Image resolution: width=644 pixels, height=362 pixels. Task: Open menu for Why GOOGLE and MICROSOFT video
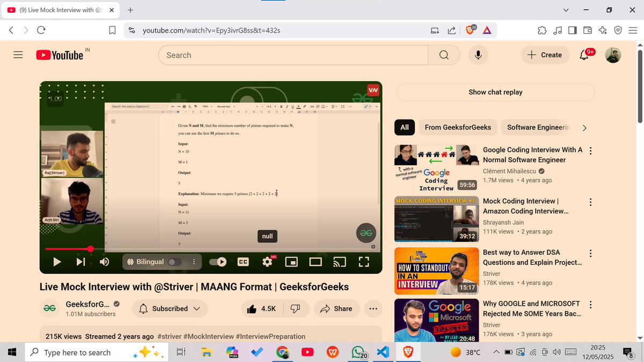tap(590, 305)
